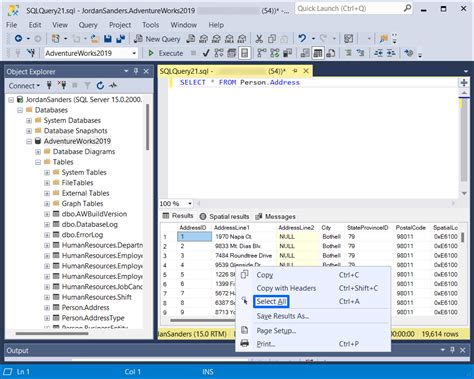Click the Open File folder icon

tap(95, 39)
